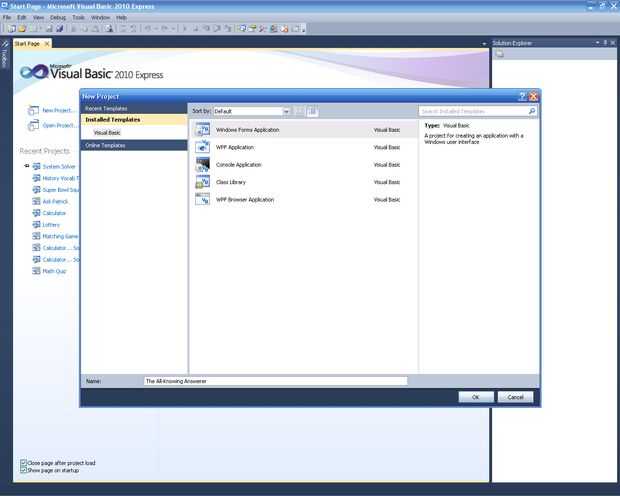This screenshot has height=496, width=620.
Task: Click the Toolbox tab on the left edge
Action: coord(4,54)
